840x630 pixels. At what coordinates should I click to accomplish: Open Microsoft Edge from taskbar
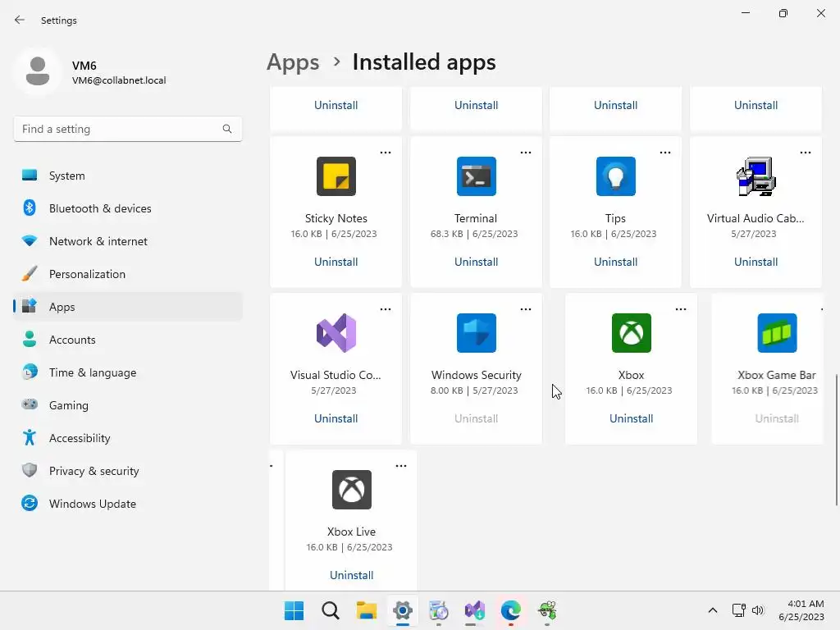click(x=510, y=610)
